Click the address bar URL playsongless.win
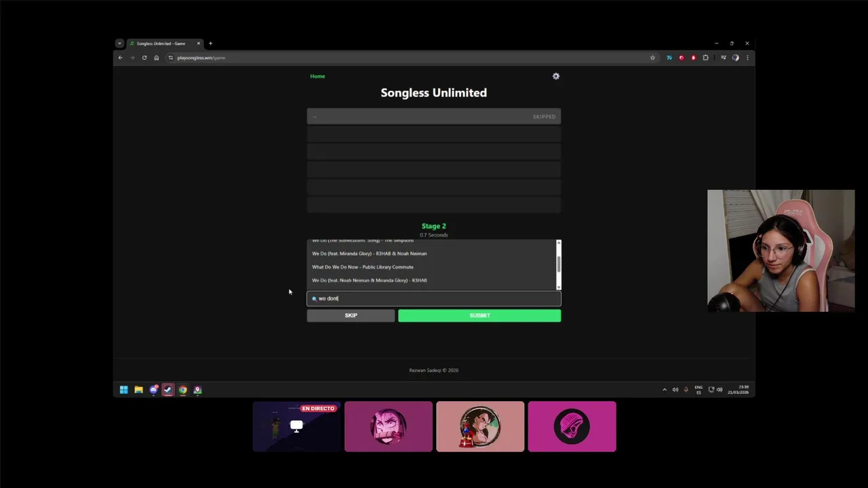 [x=201, y=58]
